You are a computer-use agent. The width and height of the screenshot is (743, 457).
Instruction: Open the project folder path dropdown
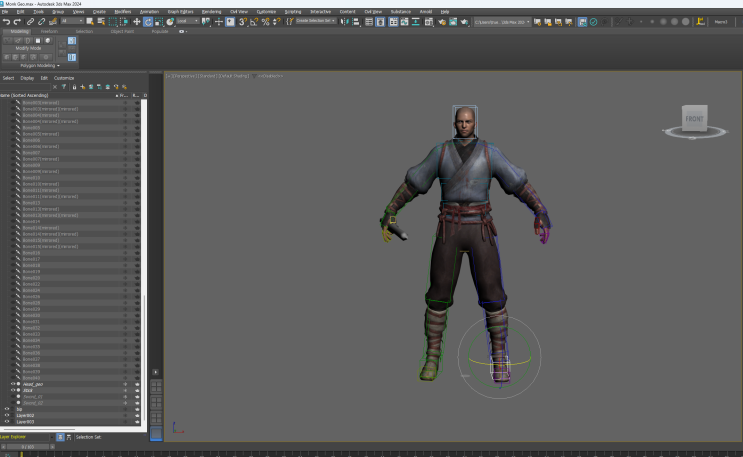[x=502, y=22]
